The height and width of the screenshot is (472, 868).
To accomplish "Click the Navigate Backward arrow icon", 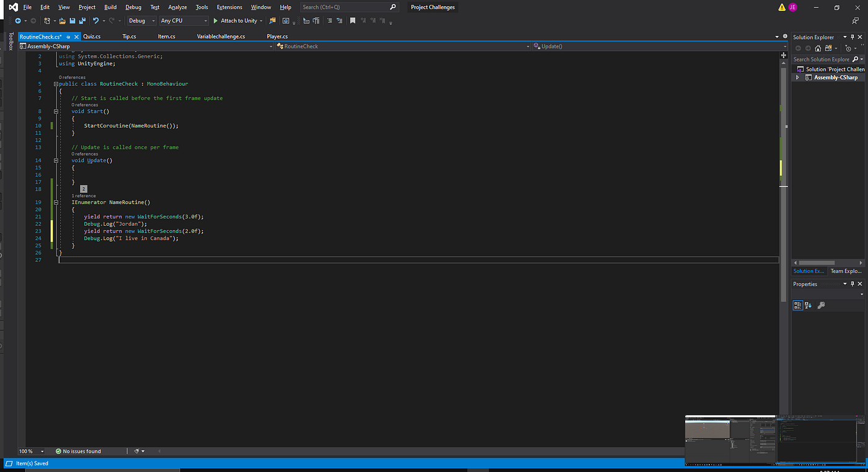I will pos(18,20).
